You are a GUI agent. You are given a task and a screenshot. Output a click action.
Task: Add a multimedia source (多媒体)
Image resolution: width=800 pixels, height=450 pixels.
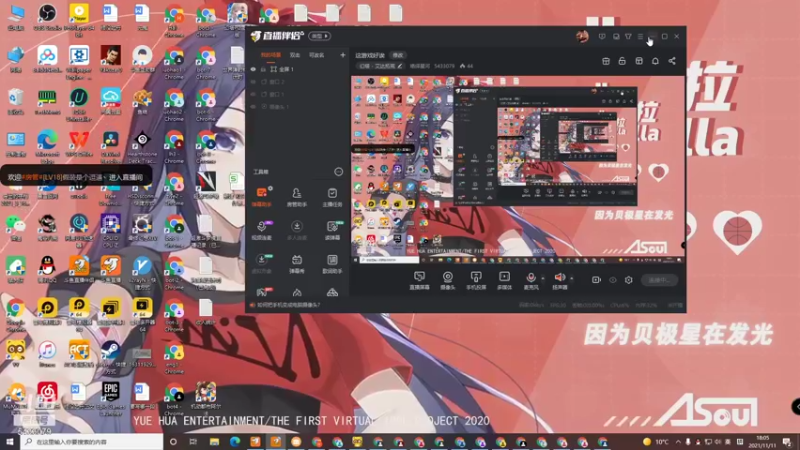(x=504, y=280)
